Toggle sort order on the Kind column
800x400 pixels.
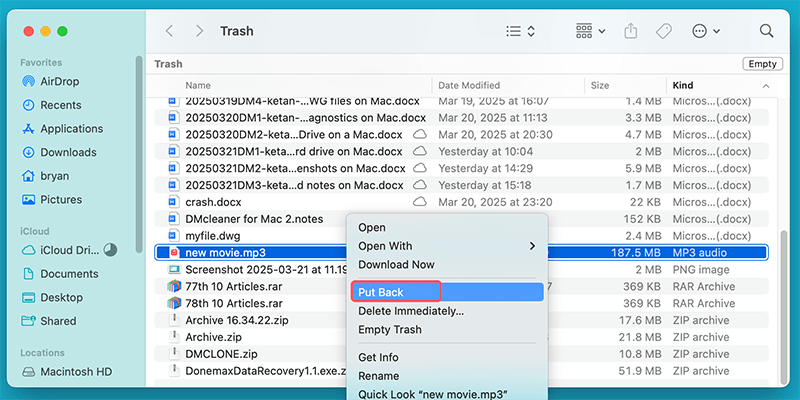(721, 85)
